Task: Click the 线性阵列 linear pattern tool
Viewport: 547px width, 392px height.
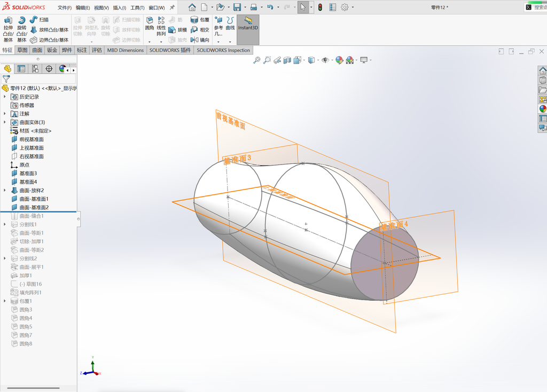Action: 161,27
